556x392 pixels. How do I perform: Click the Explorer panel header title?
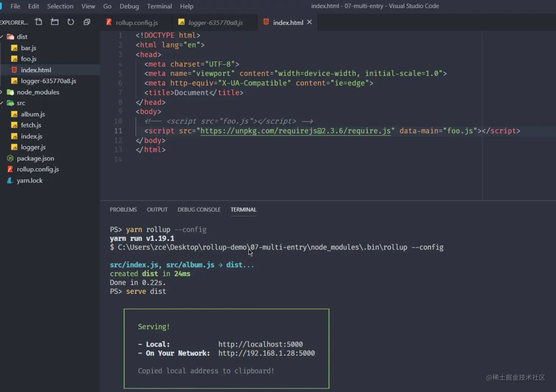[14, 22]
